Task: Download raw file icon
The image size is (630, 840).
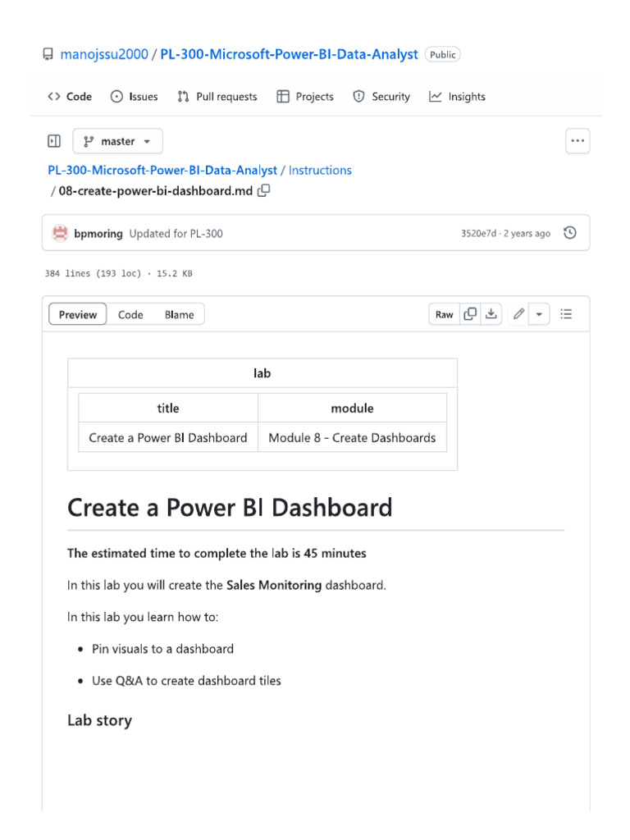Action: [491, 314]
